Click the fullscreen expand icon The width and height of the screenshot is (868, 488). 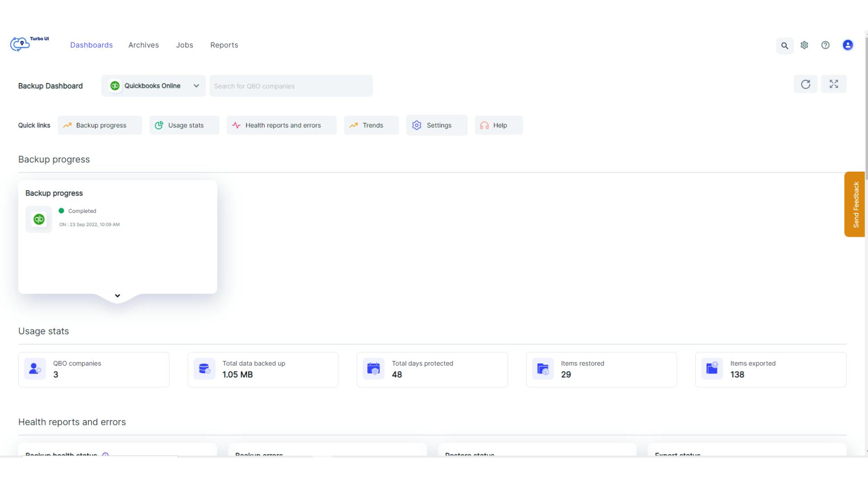(834, 84)
